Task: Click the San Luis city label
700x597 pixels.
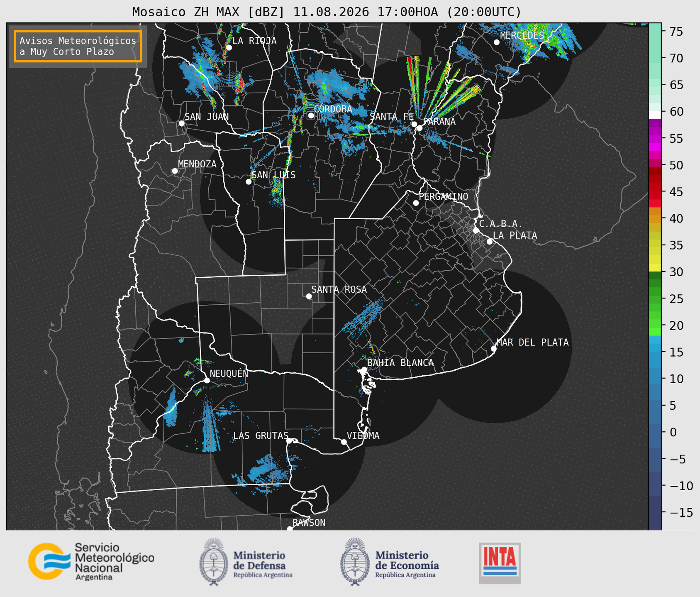Action: click(274, 175)
